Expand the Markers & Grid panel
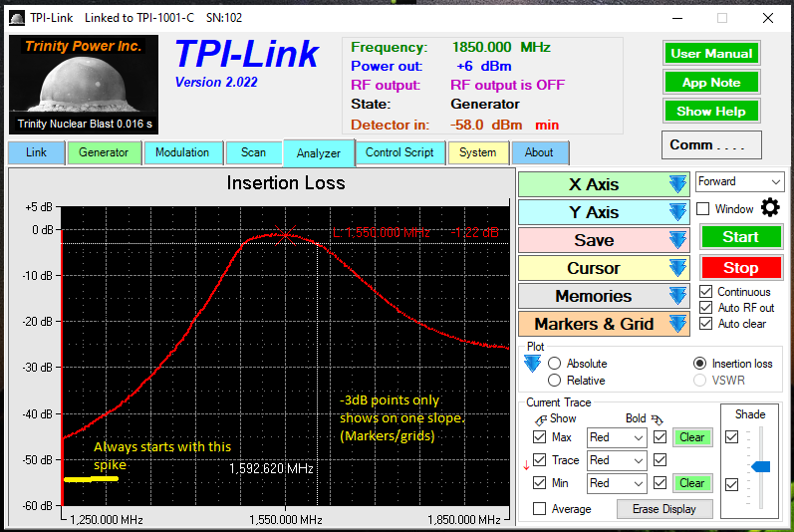 pos(604,324)
